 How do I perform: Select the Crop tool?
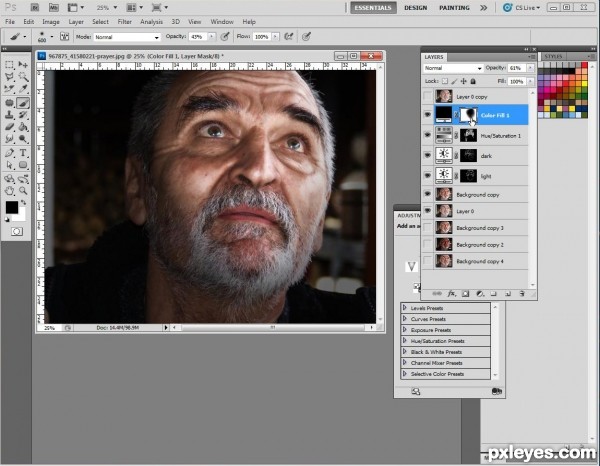[x=10, y=89]
